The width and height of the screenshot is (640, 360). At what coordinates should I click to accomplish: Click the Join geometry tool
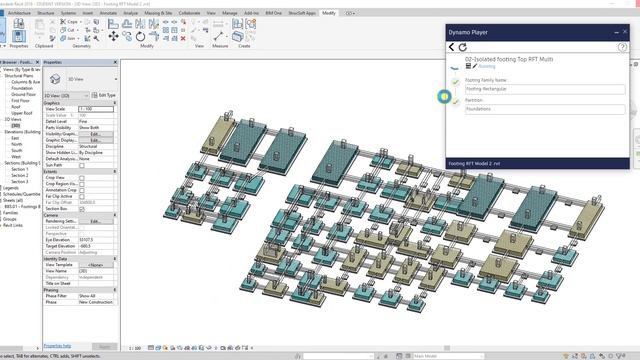tap(68, 38)
